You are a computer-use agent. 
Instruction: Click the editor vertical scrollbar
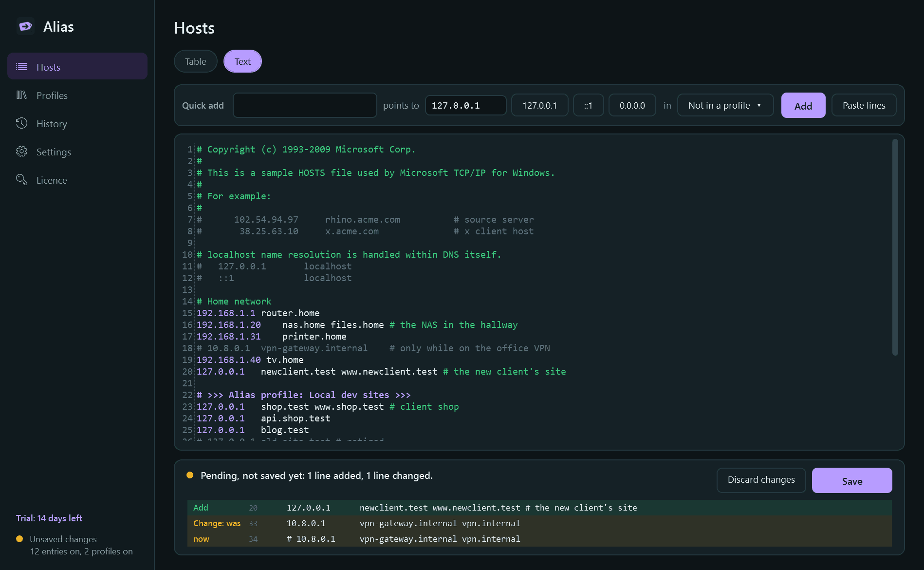coord(895,247)
